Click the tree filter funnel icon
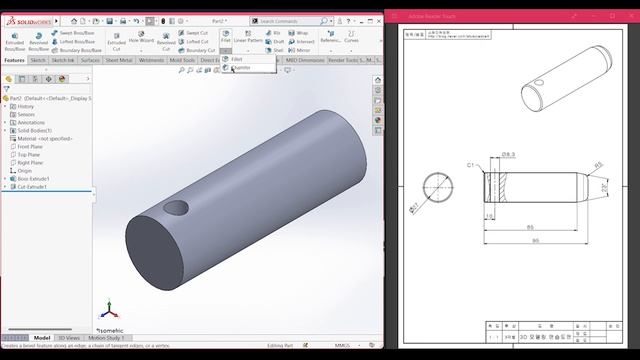This screenshot has height=360, width=640. [x=7, y=89]
